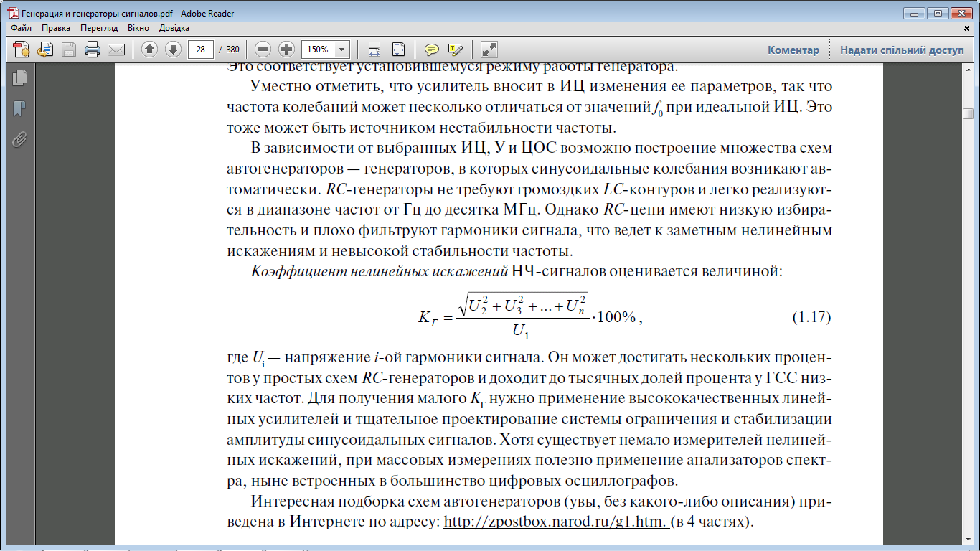Click the 380 total pages label

pyautogui.click(x=232, y=50)
